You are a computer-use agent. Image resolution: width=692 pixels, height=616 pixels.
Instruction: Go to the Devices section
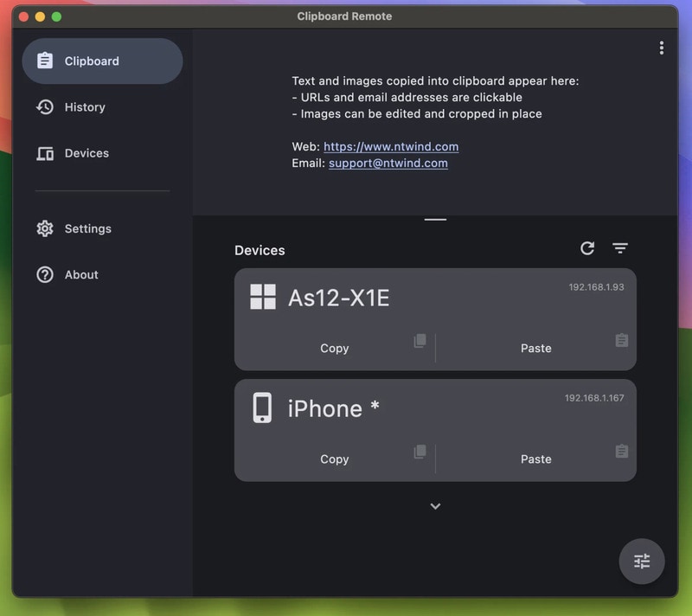86,153
